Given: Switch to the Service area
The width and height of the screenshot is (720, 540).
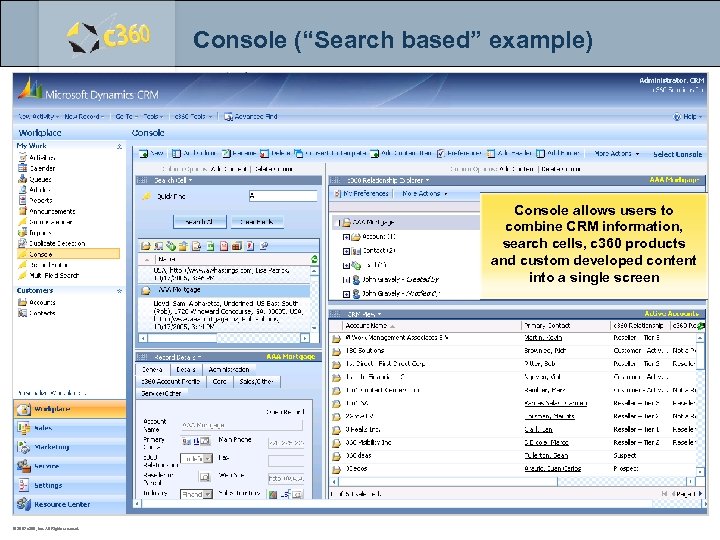Looking at the screenshot, I should [x=70, y=466].
